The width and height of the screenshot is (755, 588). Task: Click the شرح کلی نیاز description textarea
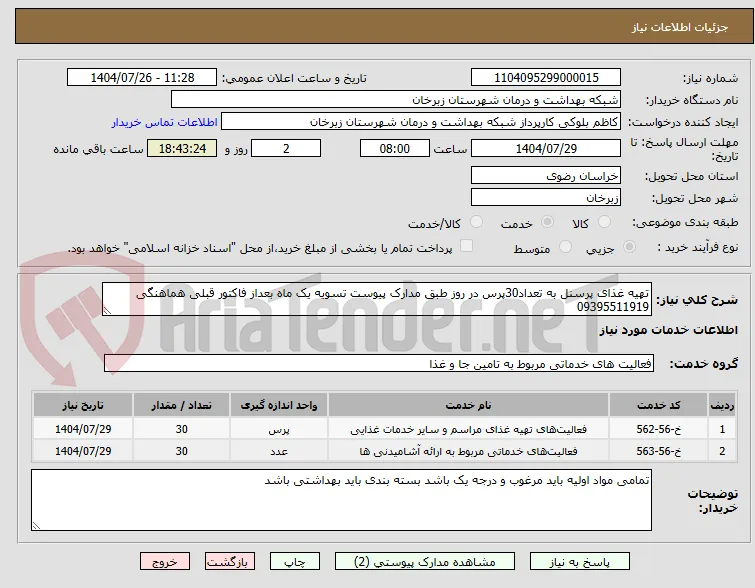[x=377, y=300]
